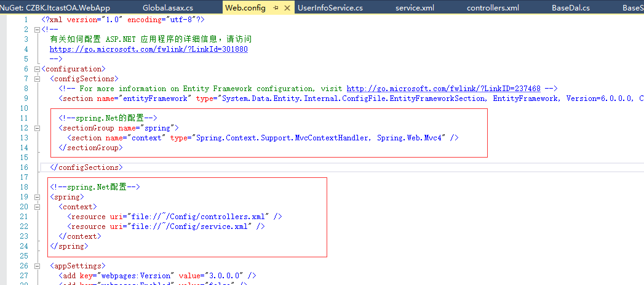The image size is (644, 285).
Task: Click the 'spring.Net的配置' comment
Action: 108,118
